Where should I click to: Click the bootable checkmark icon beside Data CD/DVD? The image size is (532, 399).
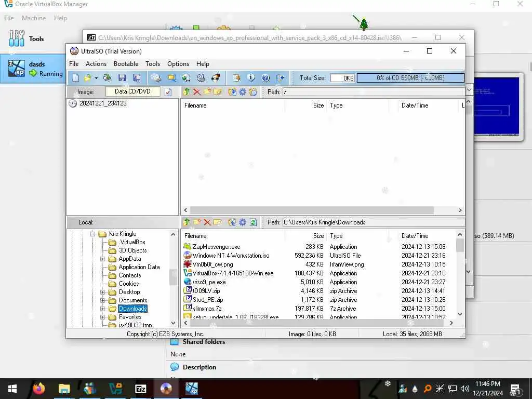point(168,92)
